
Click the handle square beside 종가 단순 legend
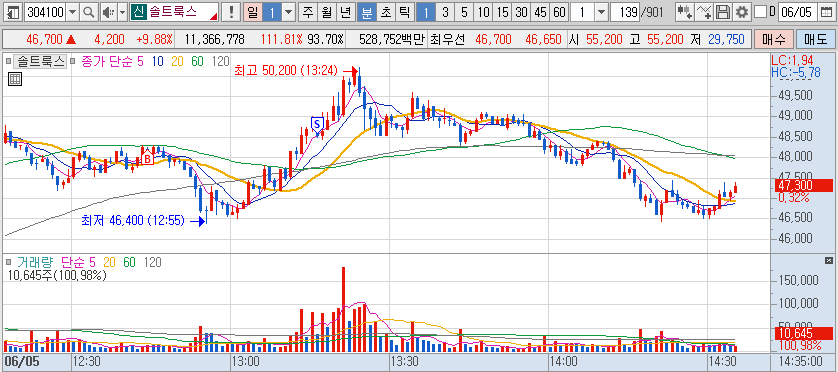(74, 61)
